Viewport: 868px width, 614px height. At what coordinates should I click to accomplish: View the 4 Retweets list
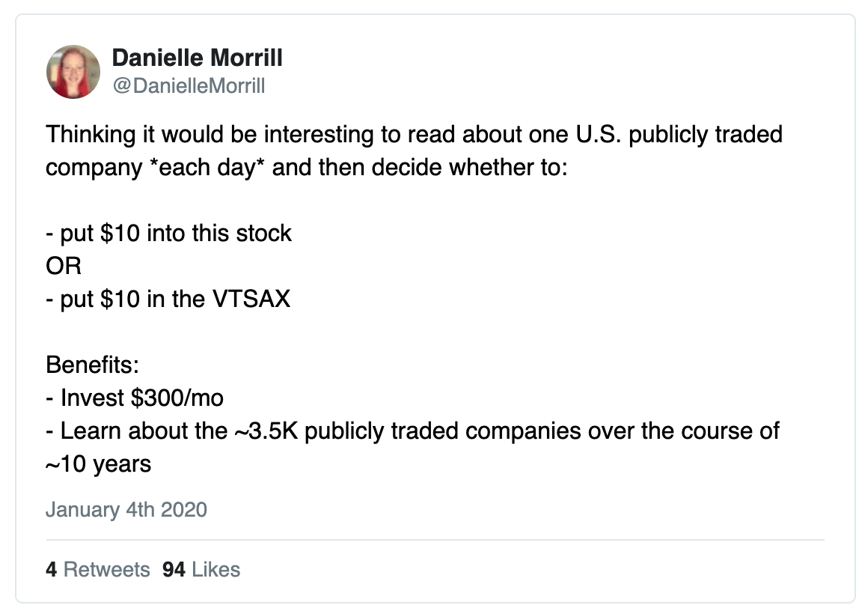98,569
